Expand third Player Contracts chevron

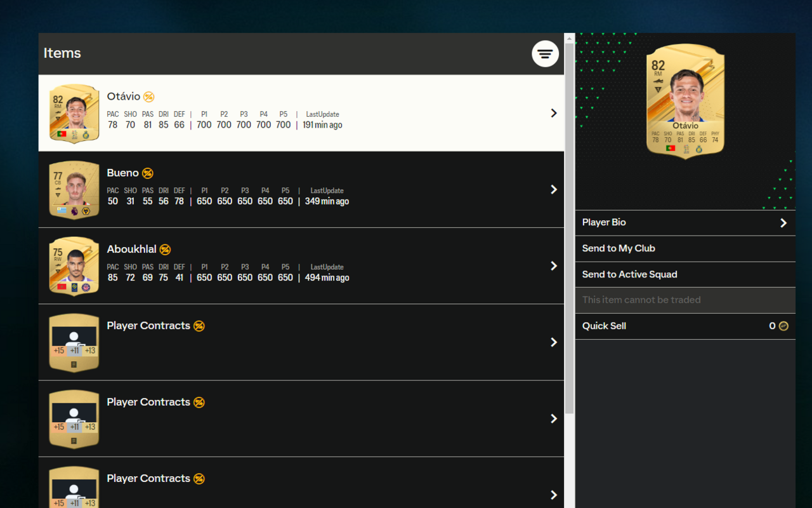tap(554, 495)
